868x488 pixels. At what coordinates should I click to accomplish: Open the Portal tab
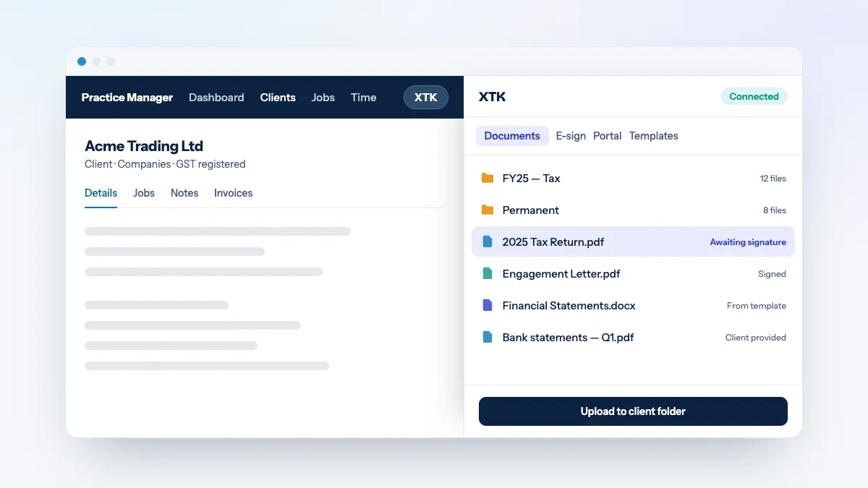(607, 136)
